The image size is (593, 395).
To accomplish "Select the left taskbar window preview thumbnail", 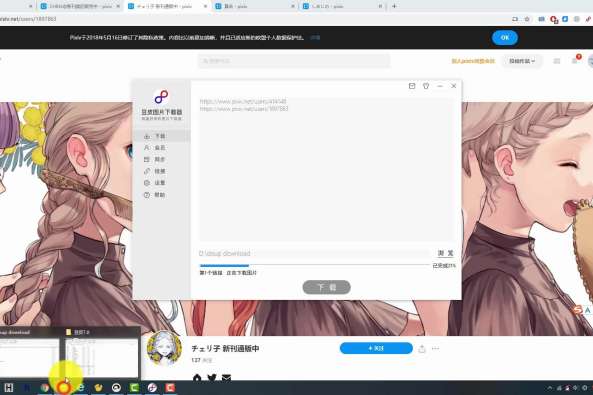I will point(29,353).
